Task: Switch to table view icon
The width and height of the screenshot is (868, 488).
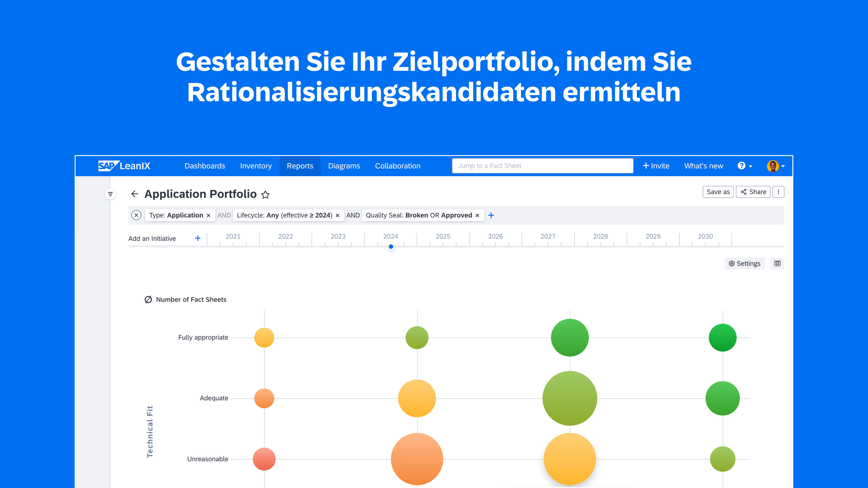Action: tap(777, 263)
